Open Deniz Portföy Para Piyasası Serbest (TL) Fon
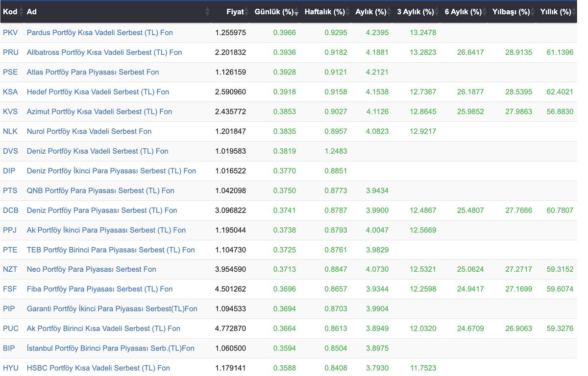Image resolution: width=588 pixels, height=376 pixels. click(102, 210)
